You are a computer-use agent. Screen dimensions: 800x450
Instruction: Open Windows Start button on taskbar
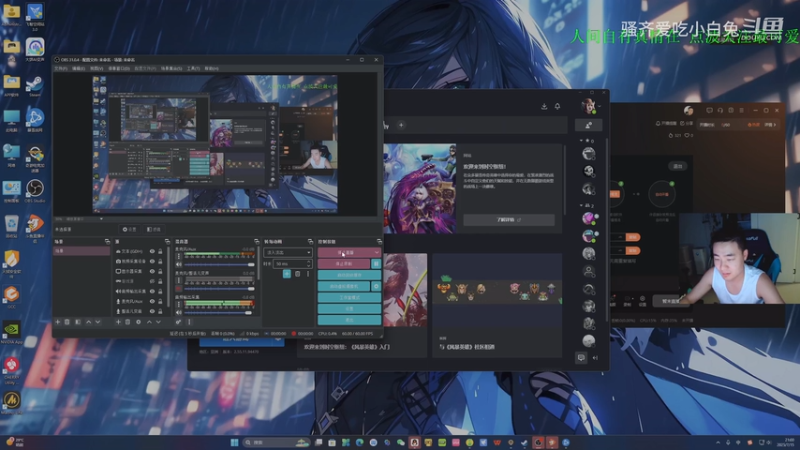point(234,442)
